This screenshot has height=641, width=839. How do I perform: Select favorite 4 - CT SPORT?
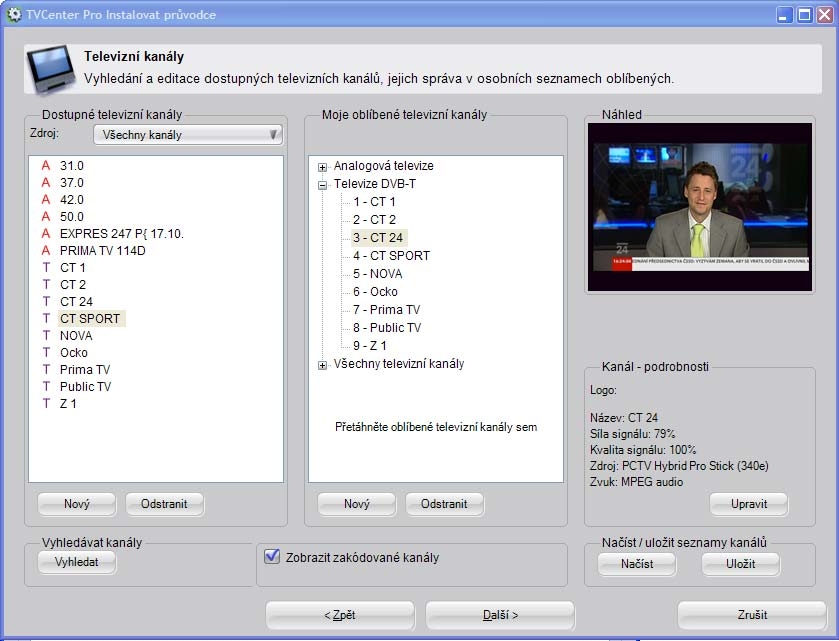391,256
